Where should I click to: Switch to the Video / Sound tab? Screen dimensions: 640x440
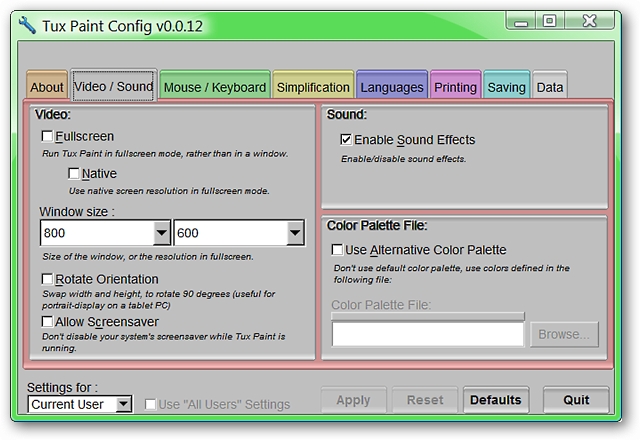(x=113, y=86)
